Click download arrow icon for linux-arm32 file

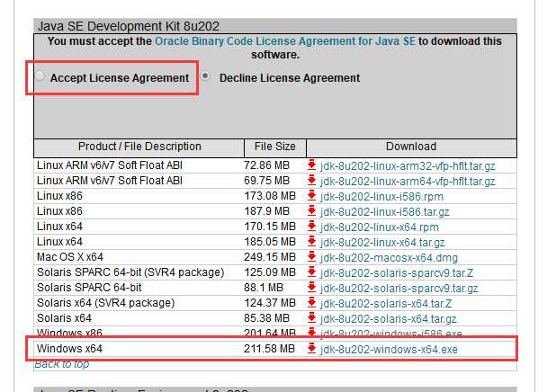tap(311, 165)
